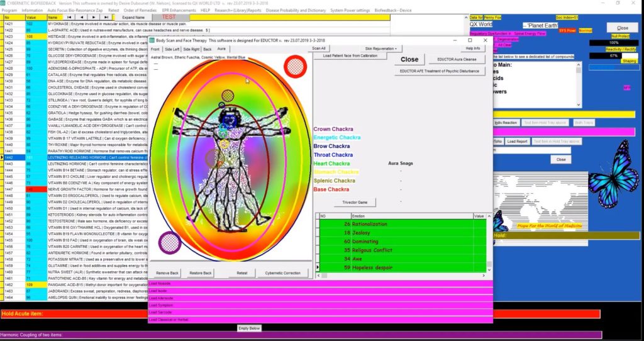
Task: Select Splenic Chackra label
Action: click(x=335, y=181)
